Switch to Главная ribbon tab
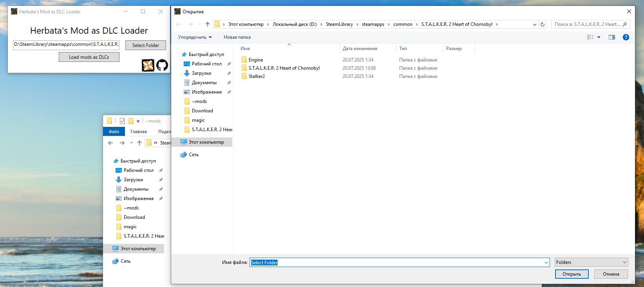The height and width of the screenshot is (287, 644). [x=139, y=132]
